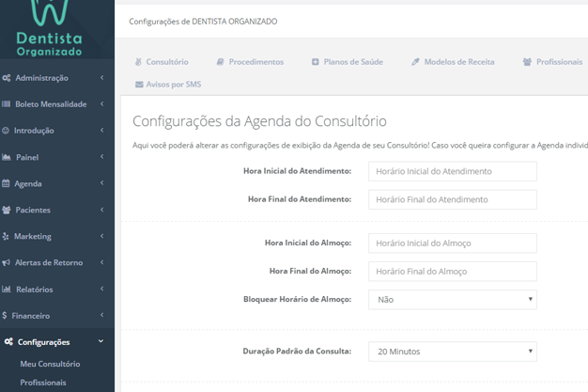Expand Boleto Mensalidade menu chevron
The height and width of the screenshot is (392, 588).
pos(102,104)
